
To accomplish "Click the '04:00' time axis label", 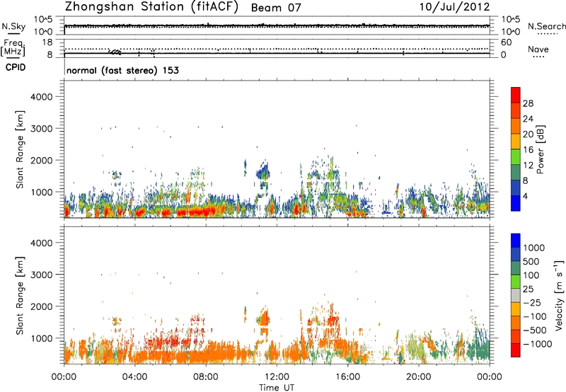I will click(x=134, y=377).
